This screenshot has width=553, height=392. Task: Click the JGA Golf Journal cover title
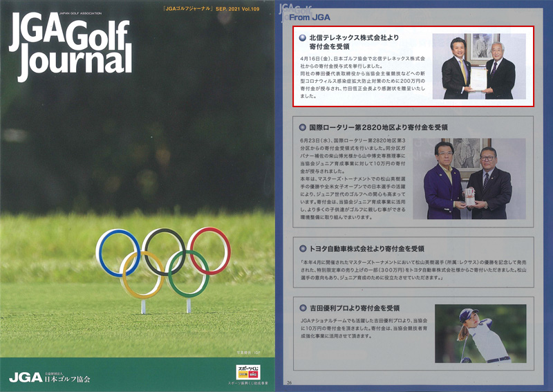(71, 46)
